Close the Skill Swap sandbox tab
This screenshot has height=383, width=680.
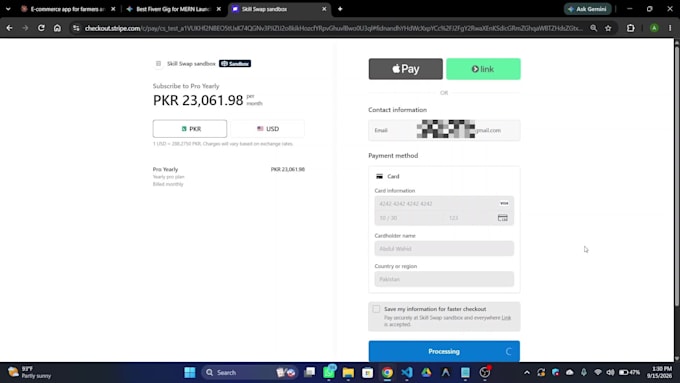[x=324, y=9]
